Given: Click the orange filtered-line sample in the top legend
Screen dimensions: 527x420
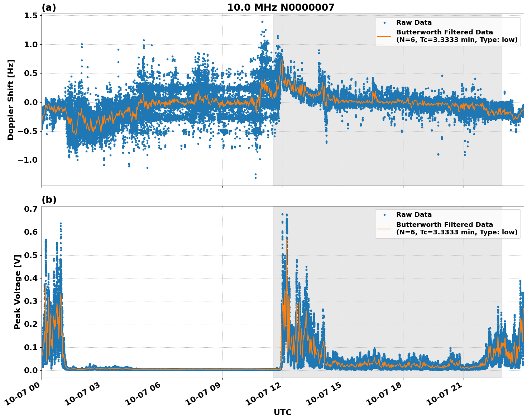Looking at the screenshot, I should [384, 36].
